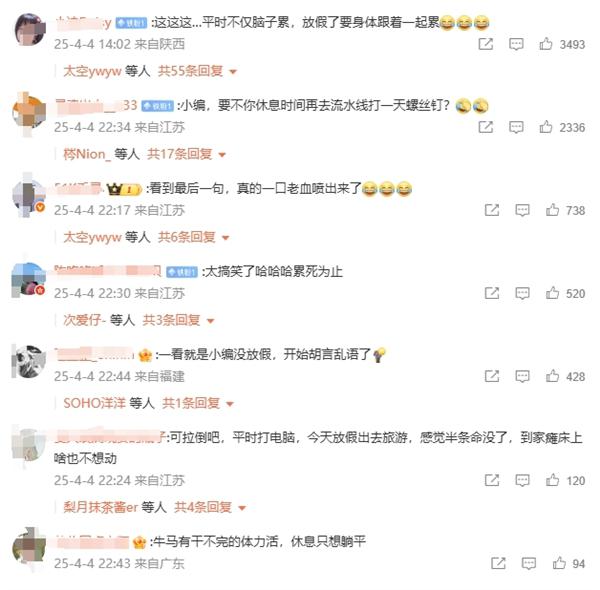Share the last comment from 广东
The width and height of the screenshot is (600, 590).
pyautogui.click(x=498, y=563)
